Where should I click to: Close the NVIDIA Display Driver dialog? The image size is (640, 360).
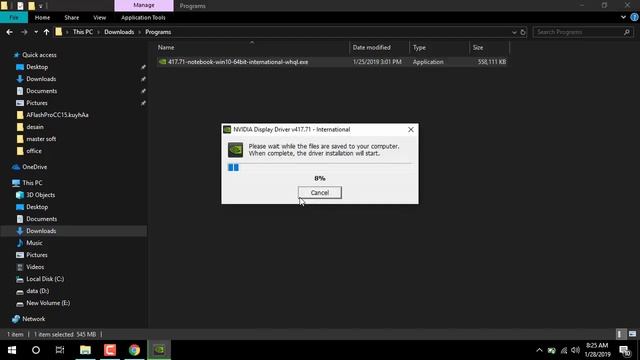pos(411,129)
